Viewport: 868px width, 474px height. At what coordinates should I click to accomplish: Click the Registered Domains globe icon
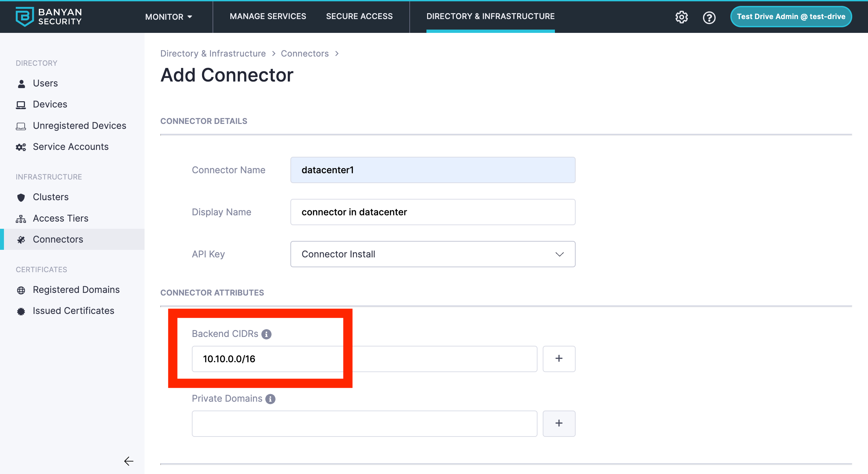(x=21, y=290)
